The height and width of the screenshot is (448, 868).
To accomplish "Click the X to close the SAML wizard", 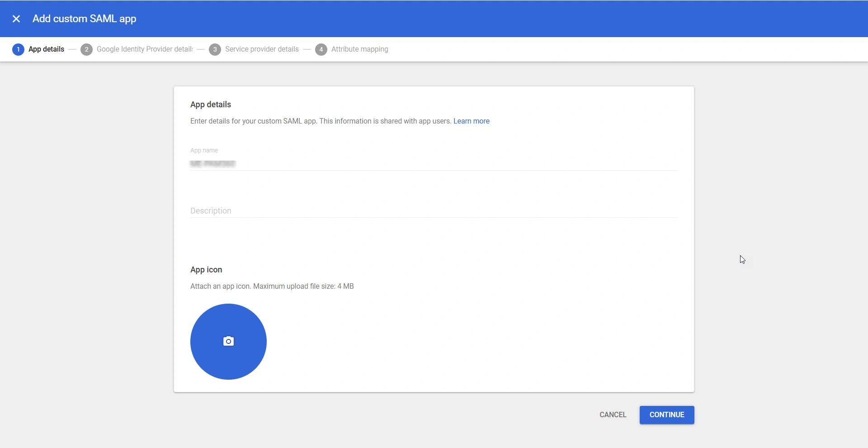I will [x=16, y=19].
